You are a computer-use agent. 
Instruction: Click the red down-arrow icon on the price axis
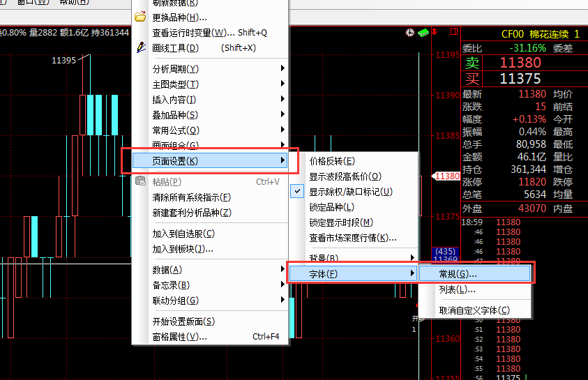click(x=436, y=32)
